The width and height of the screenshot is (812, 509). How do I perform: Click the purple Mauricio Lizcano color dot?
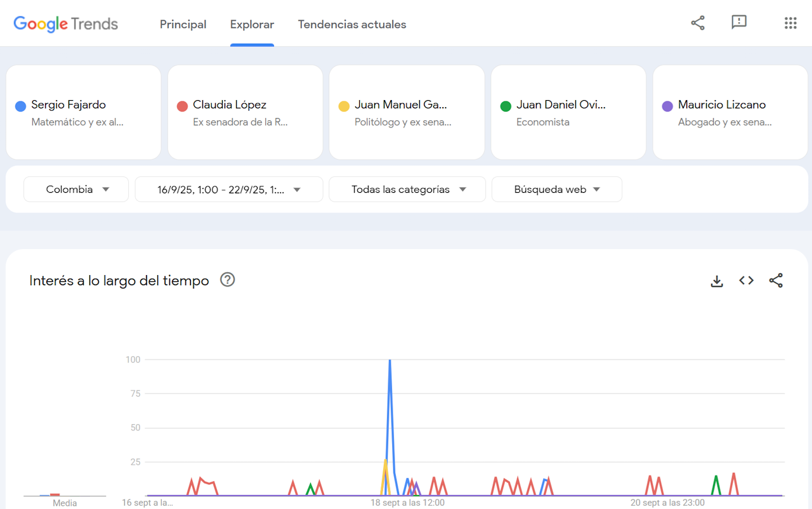pyautogui.click(x=667, y=106)
